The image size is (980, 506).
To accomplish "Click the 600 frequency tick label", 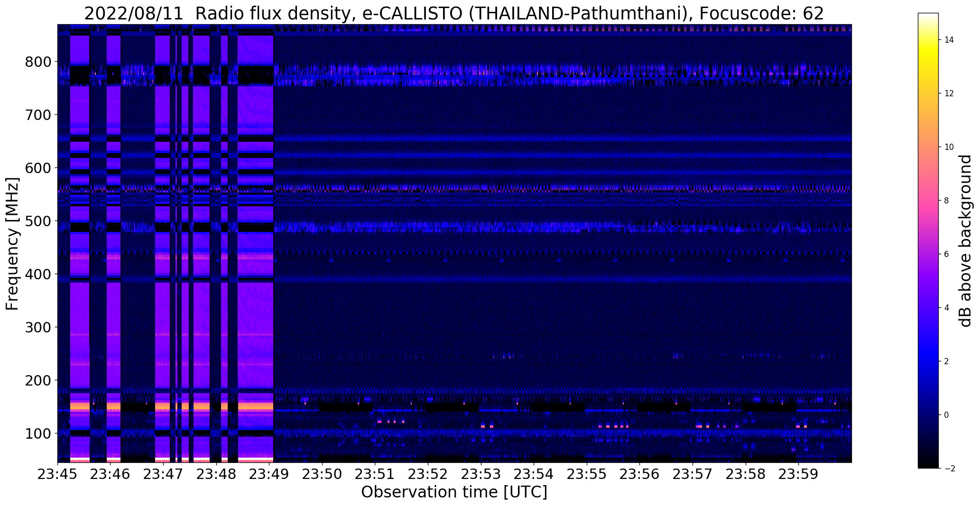I will [x=38, y=168].
